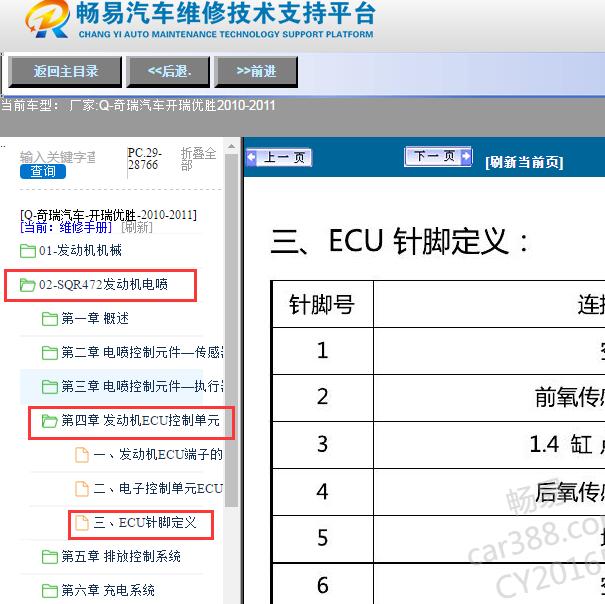Image resolution: width=605 pixels, height=604 pixels.
Task: Click the 查询 search button
Action: tap(43, 171)
